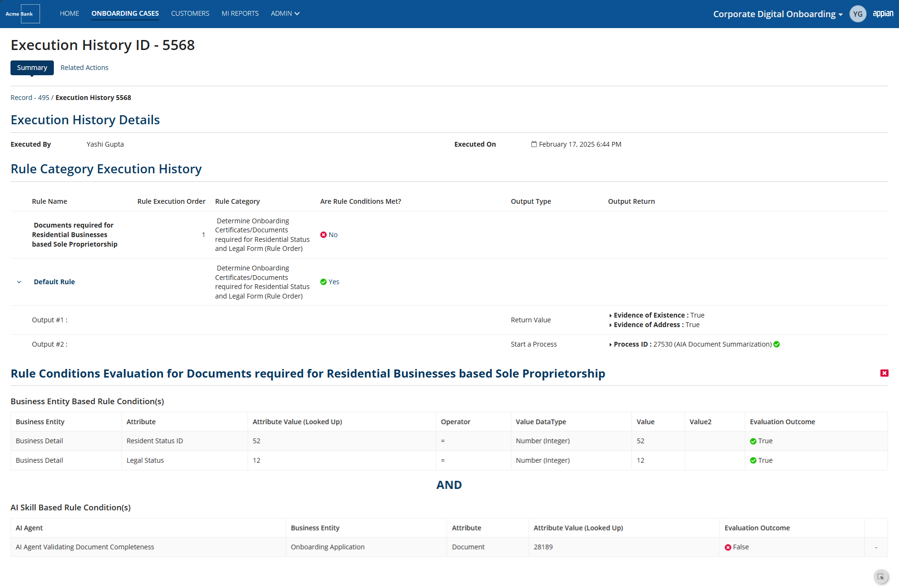Click the red No status icon
This screenshot has width=899, height=588.
[323, 235]
